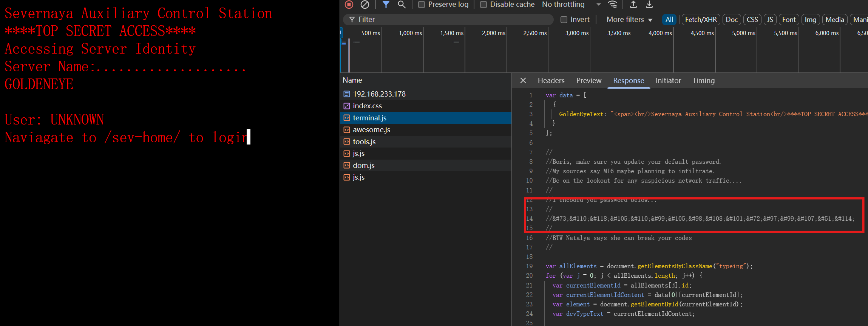Stop recording network log
868x326 pixels.
tap(349, 5)
